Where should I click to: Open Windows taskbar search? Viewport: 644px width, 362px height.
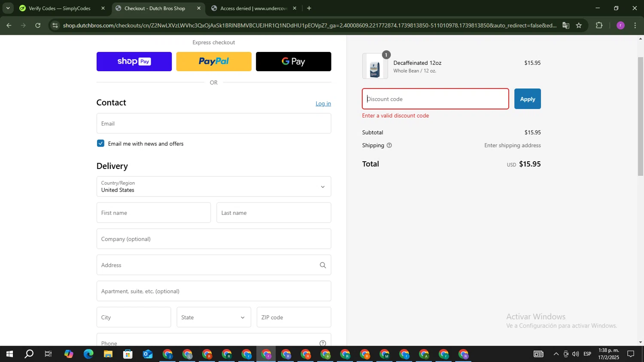[29, 354]
